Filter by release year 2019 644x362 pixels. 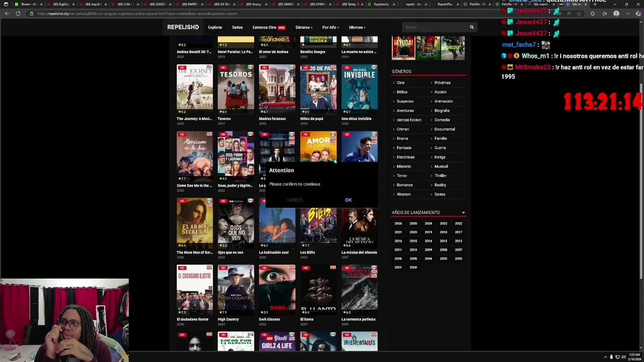pos(428,232)
